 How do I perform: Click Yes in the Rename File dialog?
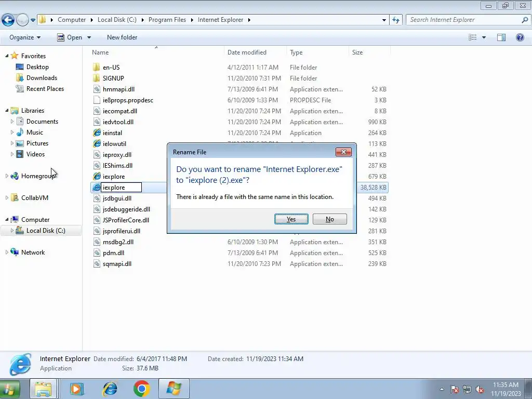(x=291, y=219)
